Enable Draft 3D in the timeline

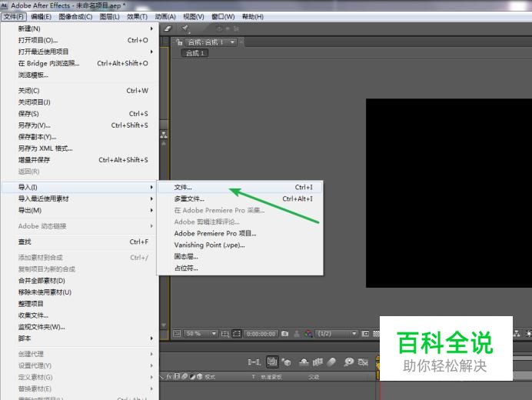[x=287, y=362]
